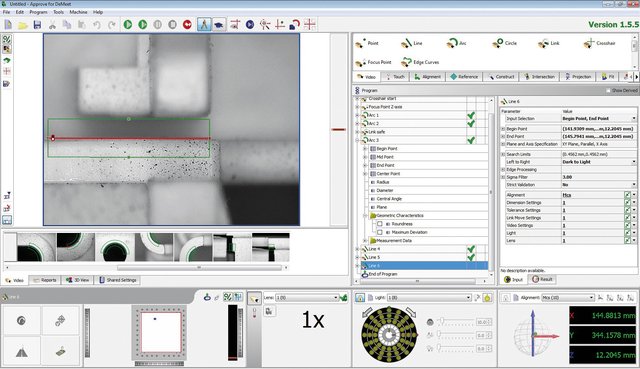
Task: Select the Line measurement tool
Action: point(411,43)
